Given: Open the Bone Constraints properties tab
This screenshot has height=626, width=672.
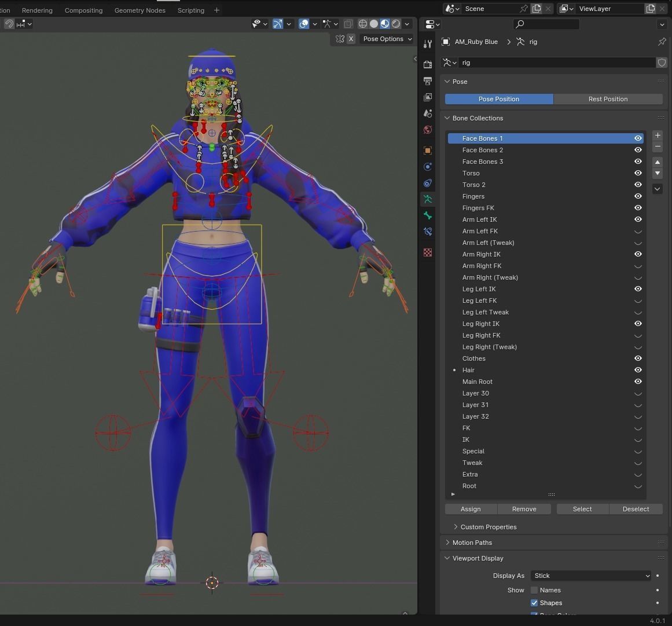Looking at the screenshot, I should tap(427, 232).
